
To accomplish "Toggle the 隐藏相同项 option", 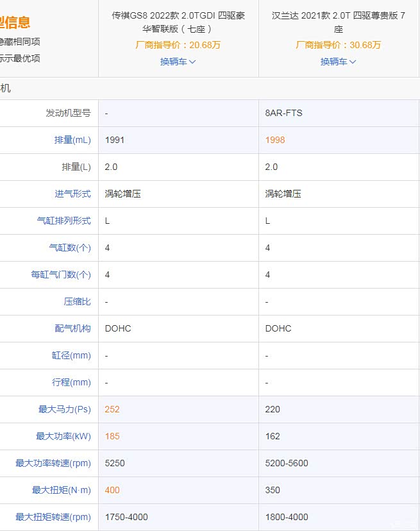I will click(19, 42).
